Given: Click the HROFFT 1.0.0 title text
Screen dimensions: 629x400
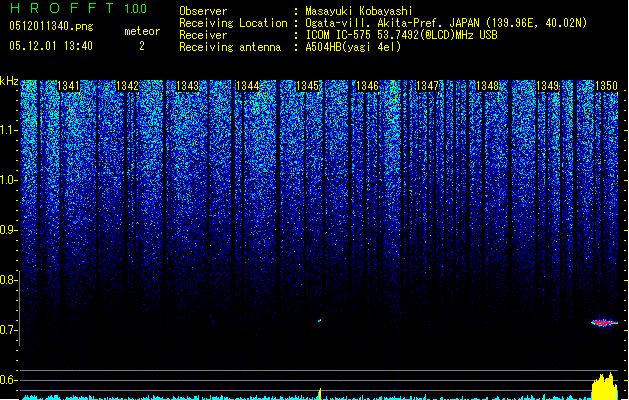Looking at the screenshot, I should (78, 8).
